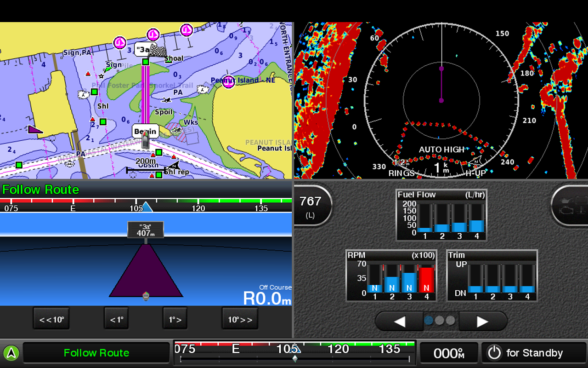Select the first gauge page indicator dot

[429, 320]
